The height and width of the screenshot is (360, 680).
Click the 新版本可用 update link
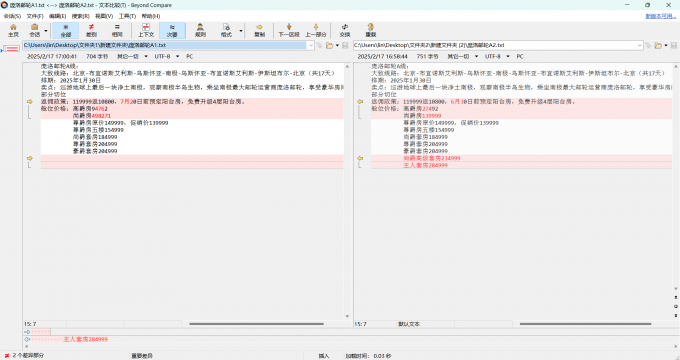(x=660, y=16)
